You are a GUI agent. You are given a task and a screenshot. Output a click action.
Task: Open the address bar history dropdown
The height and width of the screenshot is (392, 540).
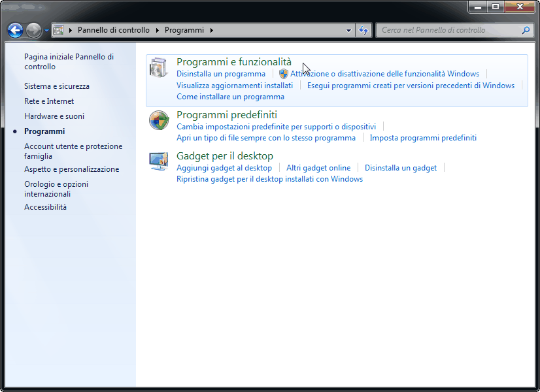(348, 30)
